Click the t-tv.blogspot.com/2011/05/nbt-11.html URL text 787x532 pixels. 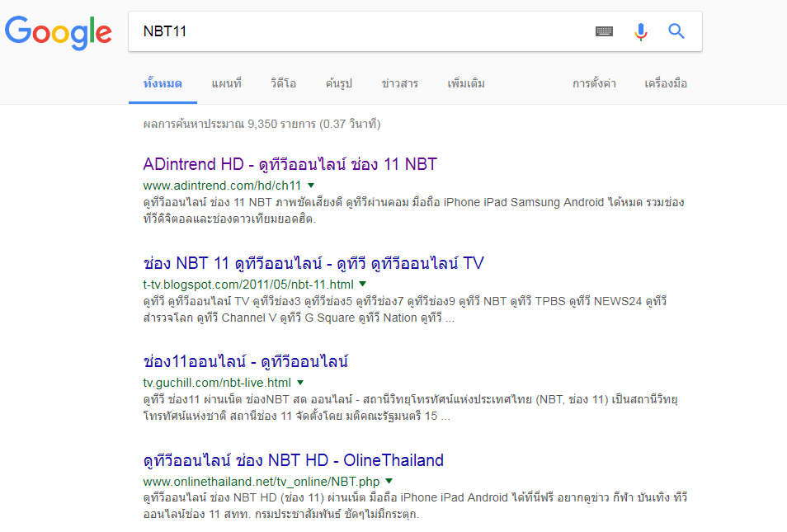tap(248, 285)
